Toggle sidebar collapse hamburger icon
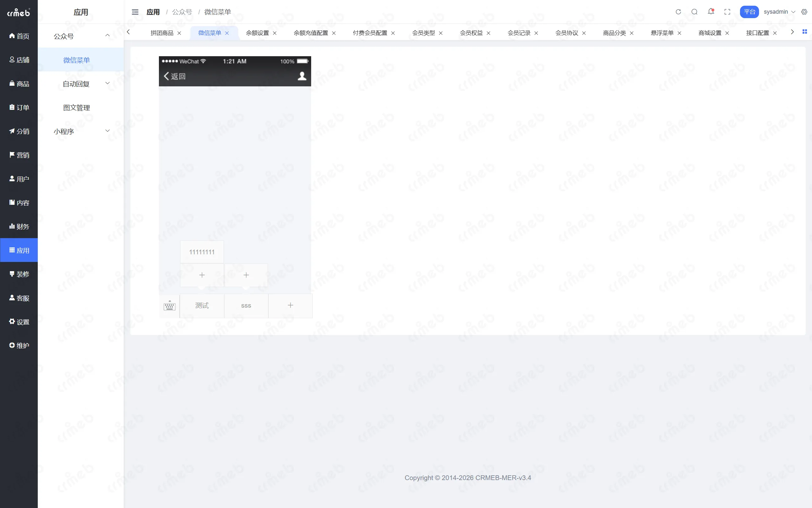This screenshot has width=812, height=508. pyautogui.click(x=135, y=12)
